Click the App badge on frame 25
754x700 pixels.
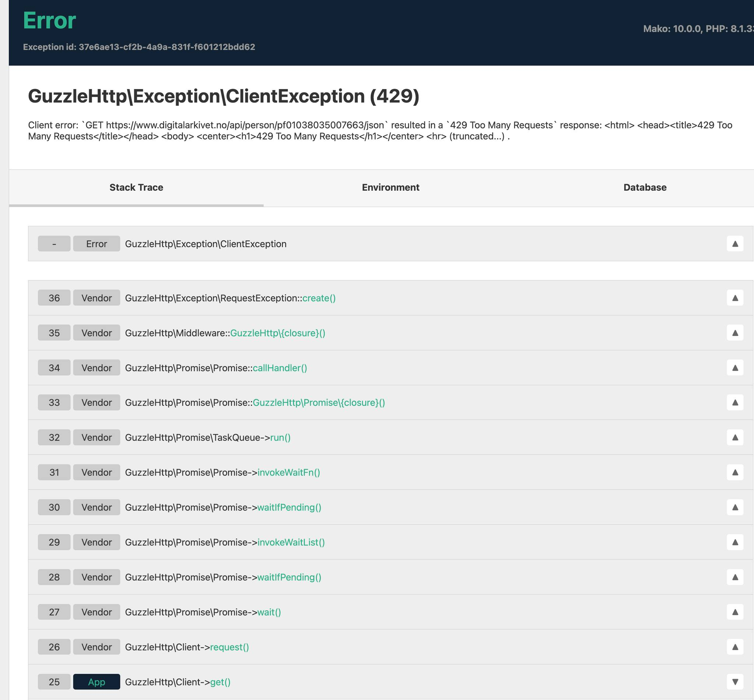pyautogui.click(x=96, y=682)
